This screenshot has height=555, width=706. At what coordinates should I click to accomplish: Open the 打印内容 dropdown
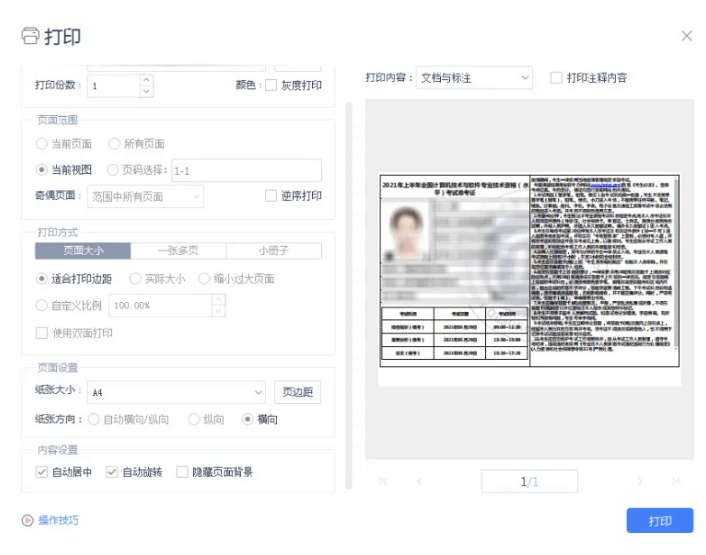click(x=474, y=77)
